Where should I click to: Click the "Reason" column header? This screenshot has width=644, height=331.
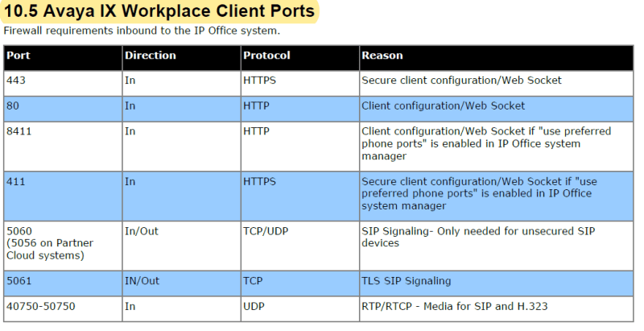coord(496,58)
